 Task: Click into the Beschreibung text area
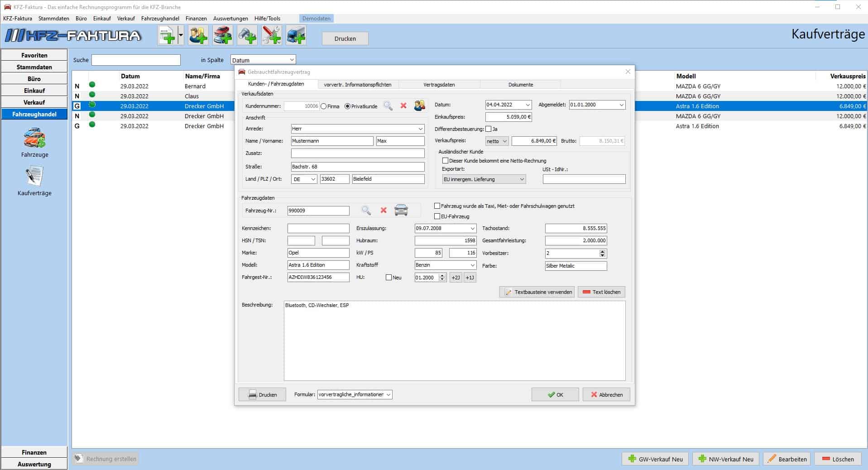click(454, 341)
